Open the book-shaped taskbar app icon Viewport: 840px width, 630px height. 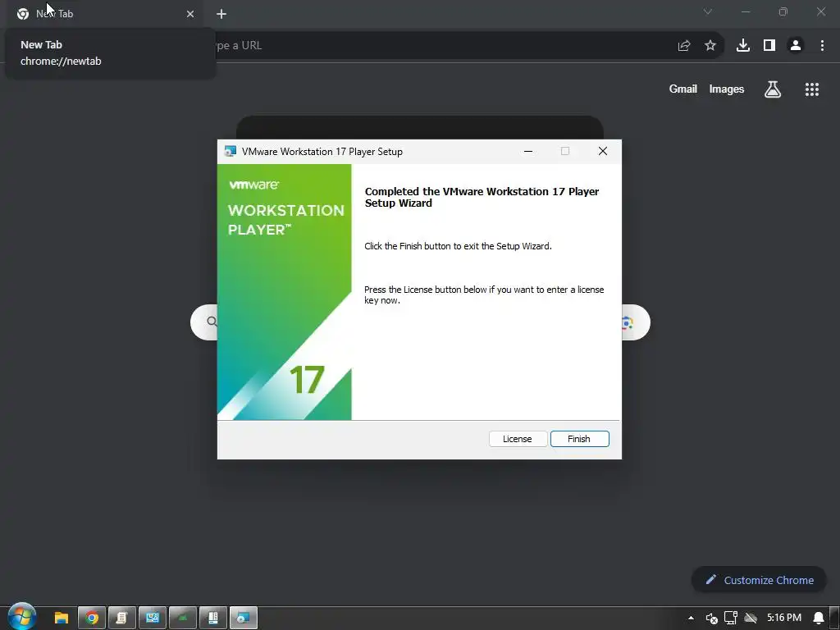click(213, 618)
